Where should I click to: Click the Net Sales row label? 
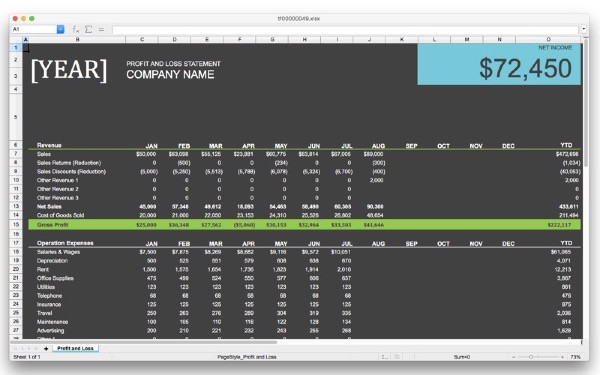tap(49, 207)
